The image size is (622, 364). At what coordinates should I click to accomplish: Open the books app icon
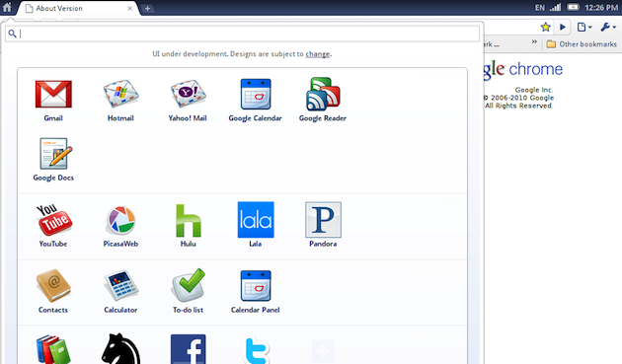click(x=53, y=349)
